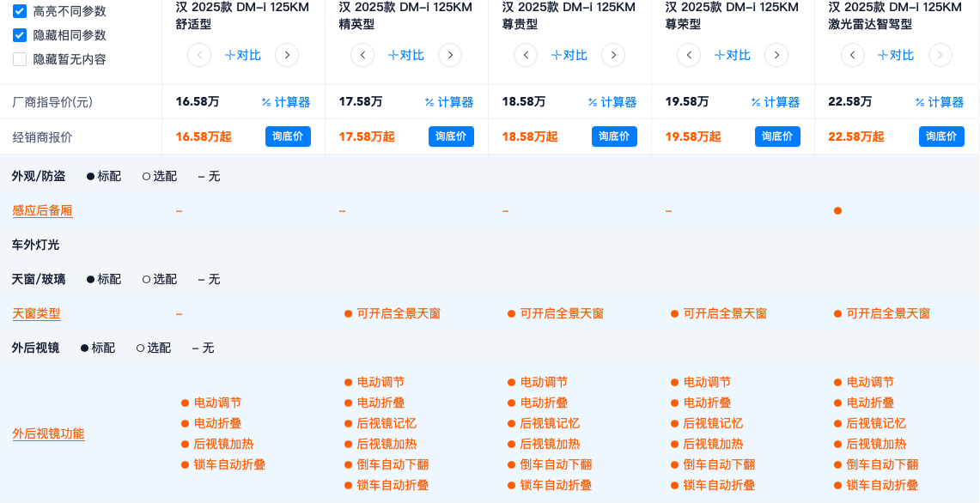Click 可开启全景天窗 in the 激光雷达智驾型 column
The image size is (980, 503).
pos(888,313)
